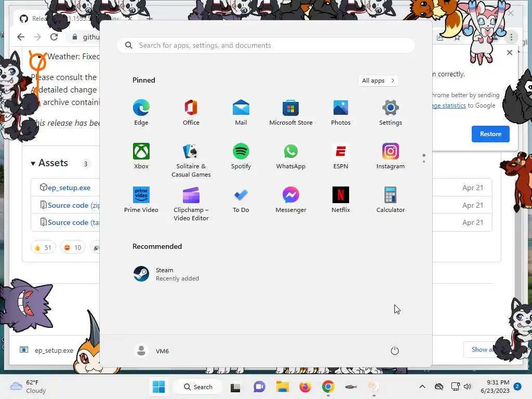Open ep_setup.exe in Chrome downloads bar
532x399 pixels.
point(47,350)
